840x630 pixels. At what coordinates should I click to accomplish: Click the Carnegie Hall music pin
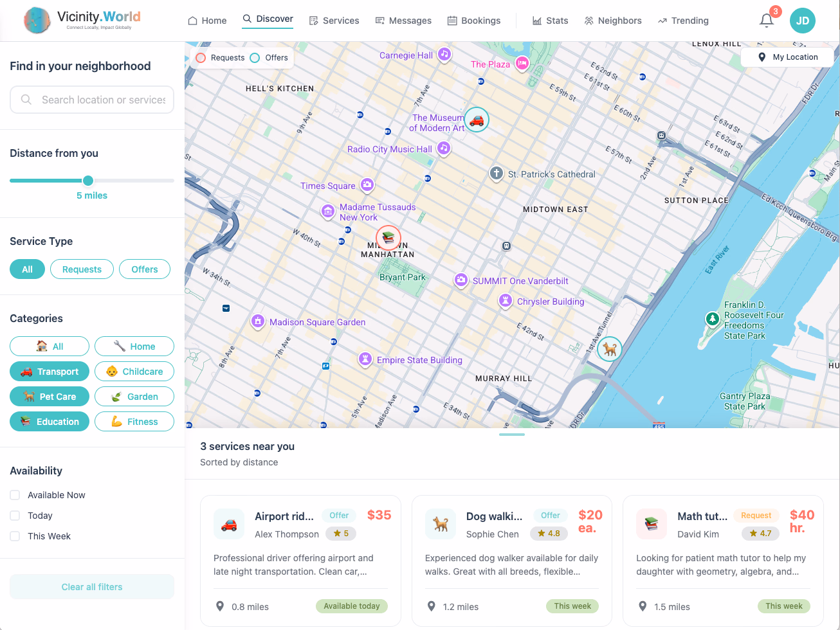(x=444, y=55)
